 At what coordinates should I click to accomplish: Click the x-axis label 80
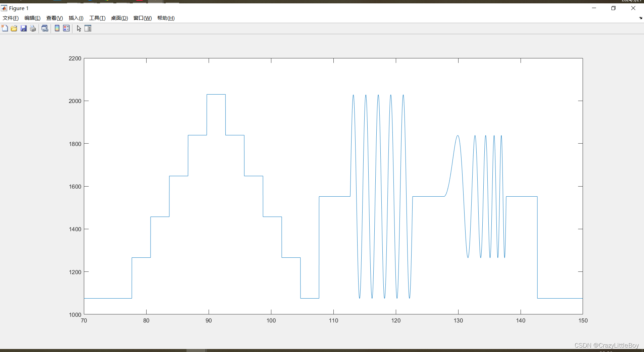pos(146,320)
